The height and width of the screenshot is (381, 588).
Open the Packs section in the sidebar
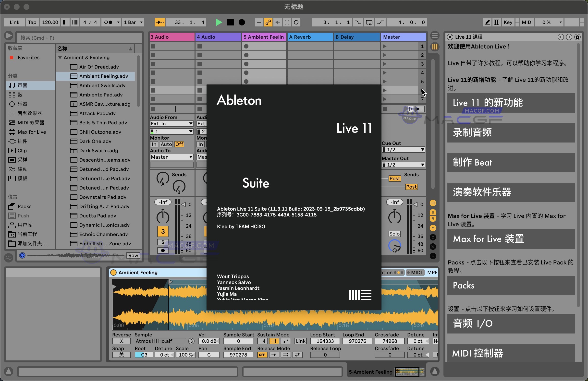click(x=25, y=206)
